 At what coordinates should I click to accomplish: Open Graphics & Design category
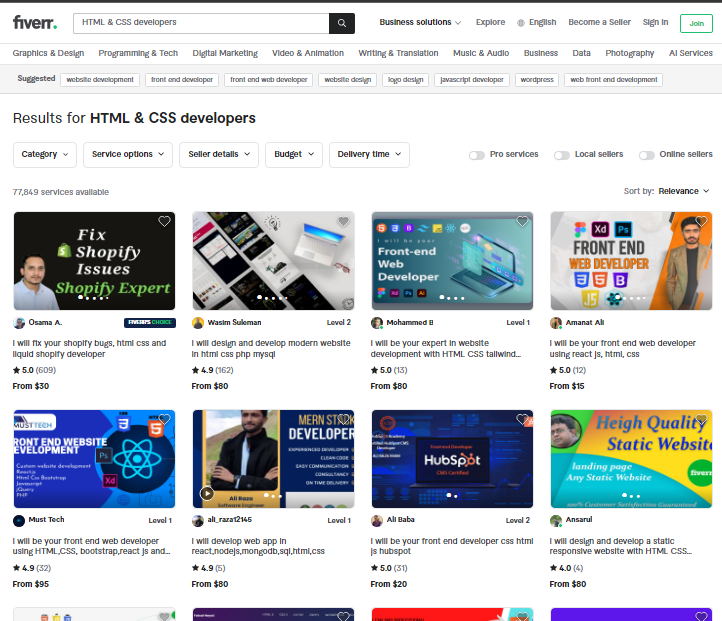[x=48, y=53]
